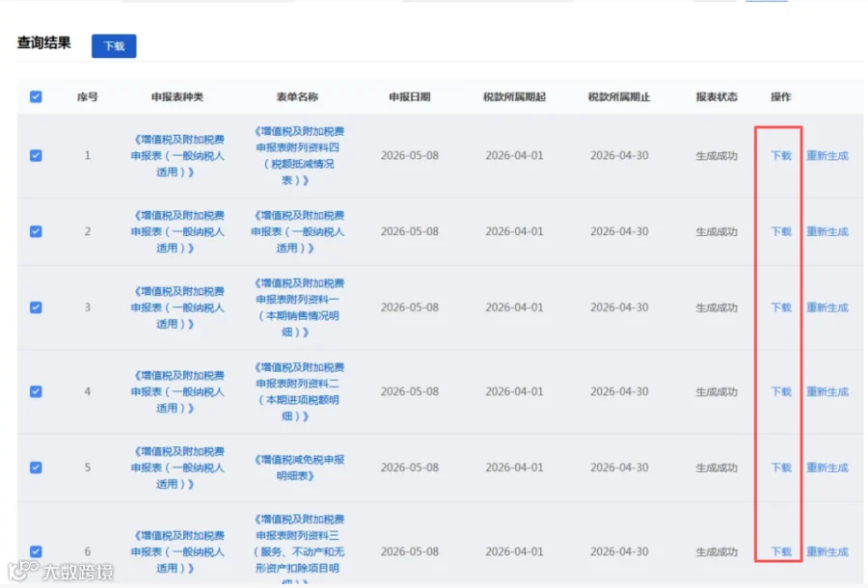The width and height of the screenshot is (868, 588).
Task: Open 申报表种类 link in row 6
Action: point(177,551)
